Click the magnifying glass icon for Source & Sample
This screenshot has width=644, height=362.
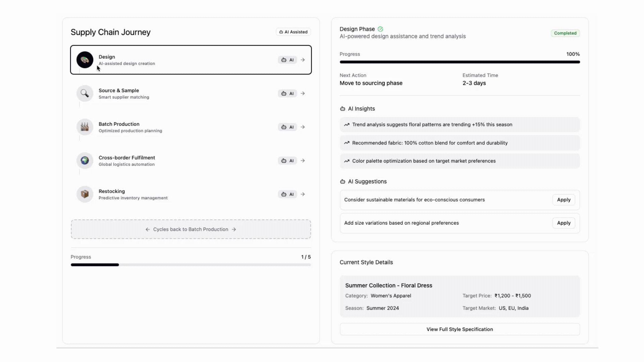point(85,93)
